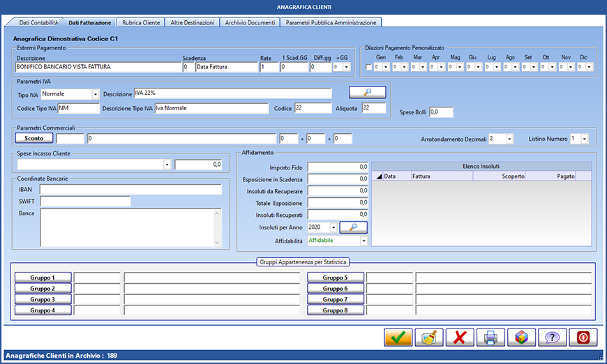Screen dimensions: 607x364
Task: Click the green checkmark confirm button
Action: [x=398, y=338]
